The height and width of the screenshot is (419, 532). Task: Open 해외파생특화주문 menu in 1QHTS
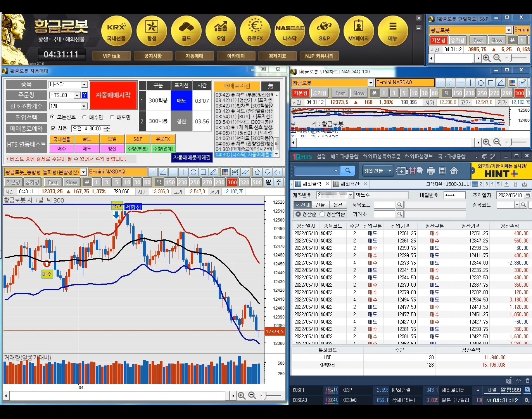(x=382, y=156)
